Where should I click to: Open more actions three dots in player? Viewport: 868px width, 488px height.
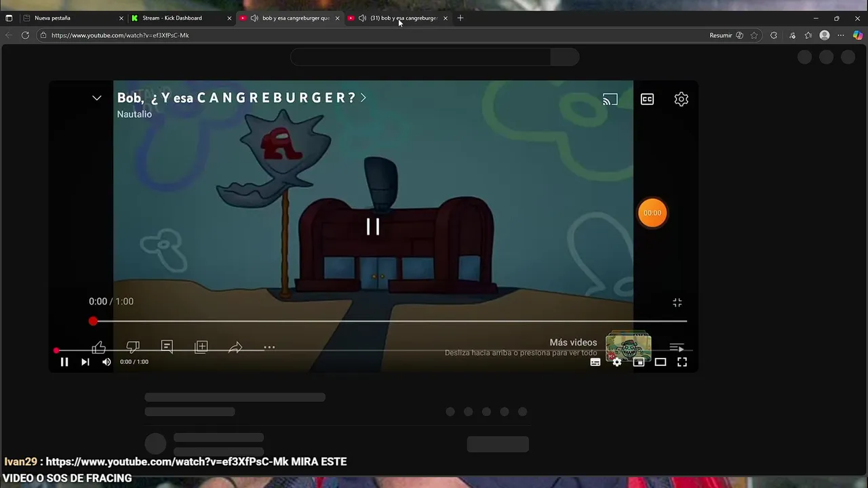(269, 348)
